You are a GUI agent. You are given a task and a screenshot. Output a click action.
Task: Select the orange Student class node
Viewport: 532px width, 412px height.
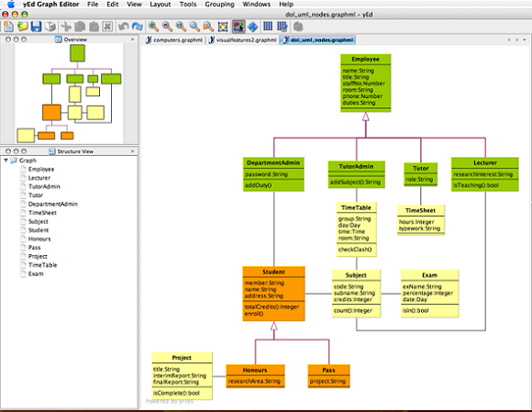274,294
